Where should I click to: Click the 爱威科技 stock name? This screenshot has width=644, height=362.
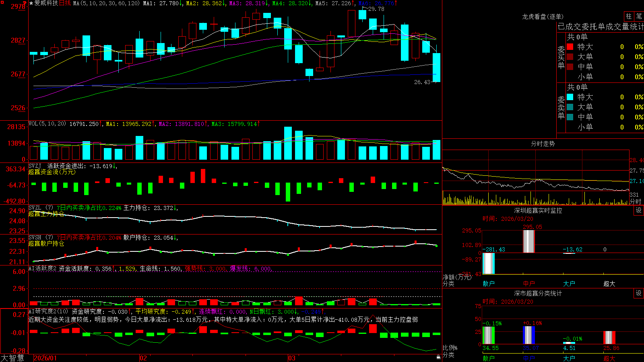[x=46, y=3]
